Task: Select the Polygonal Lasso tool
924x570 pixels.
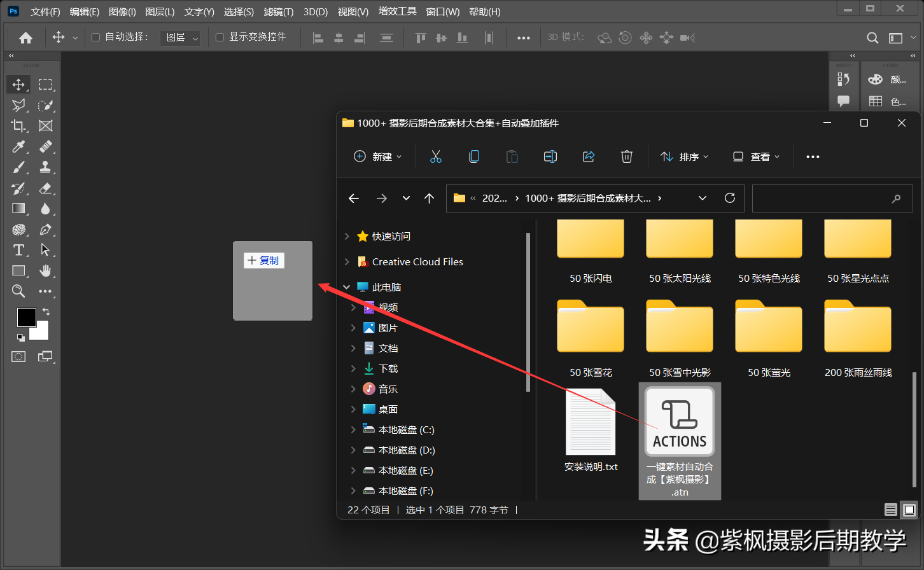Action: pyautogui.click(x=18, y=105)
